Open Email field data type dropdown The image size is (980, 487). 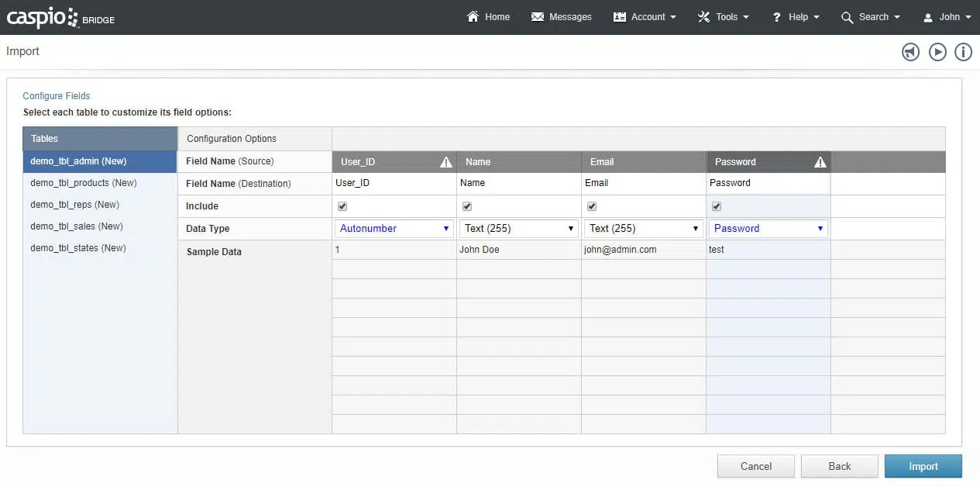pos(643,229)
